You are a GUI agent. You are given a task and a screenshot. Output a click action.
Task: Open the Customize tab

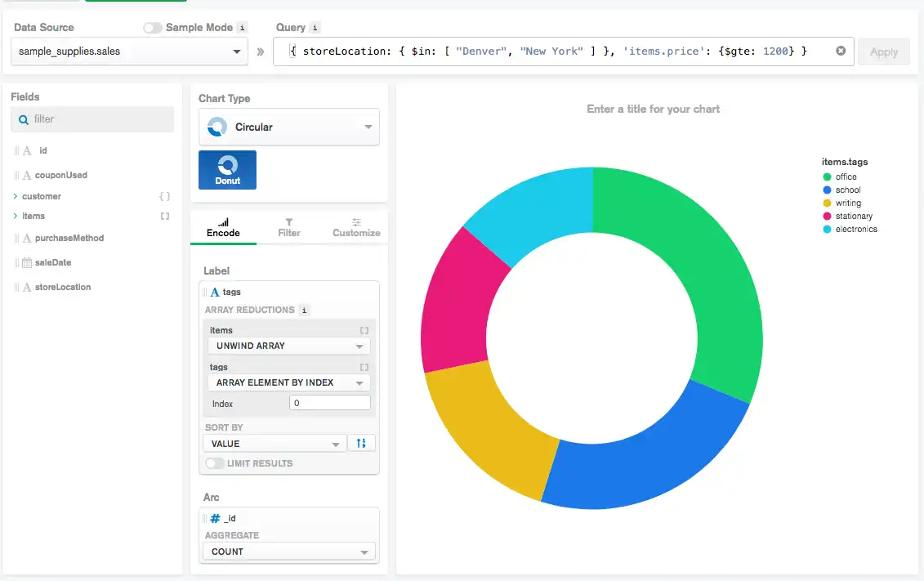coord(356,227)
